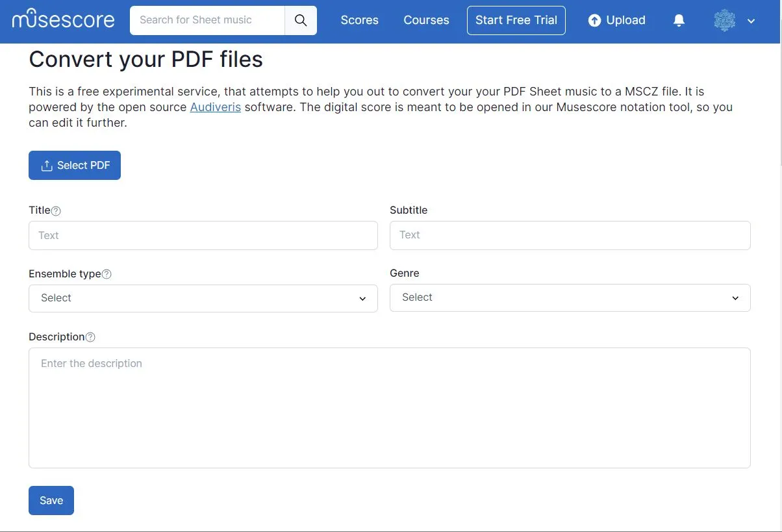Open the Genre select dropdown
This screenshot has width=782, height=532.
(x=570, y=298)
